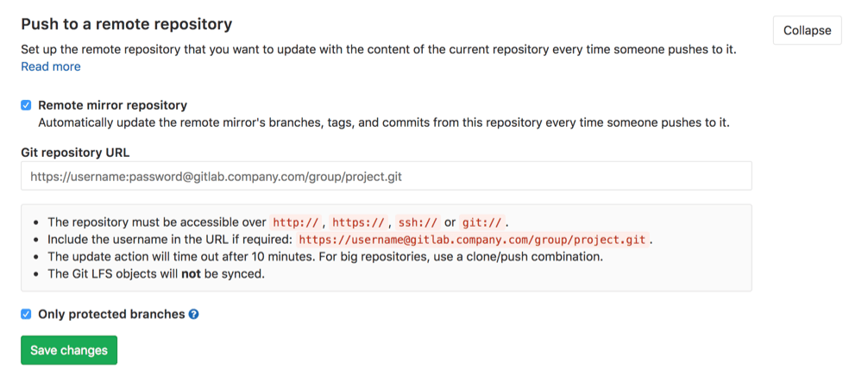Click the ssh:// code snippet
This screenshot has height=382, width=868.
coord(418,222)
